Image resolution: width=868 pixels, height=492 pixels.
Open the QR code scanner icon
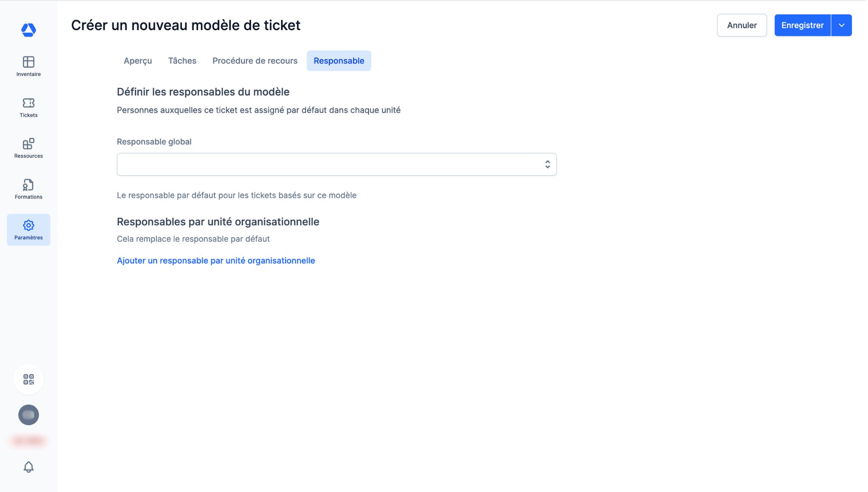[28, 379]
